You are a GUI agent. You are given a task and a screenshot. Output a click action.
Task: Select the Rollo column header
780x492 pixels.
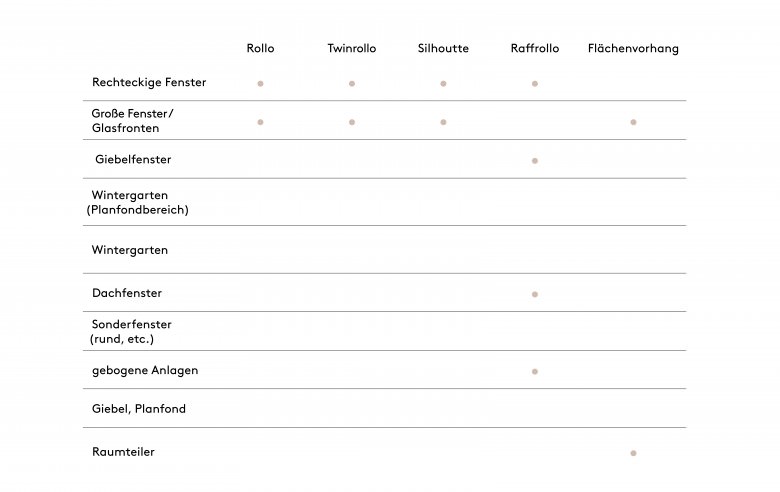(260, 48)
